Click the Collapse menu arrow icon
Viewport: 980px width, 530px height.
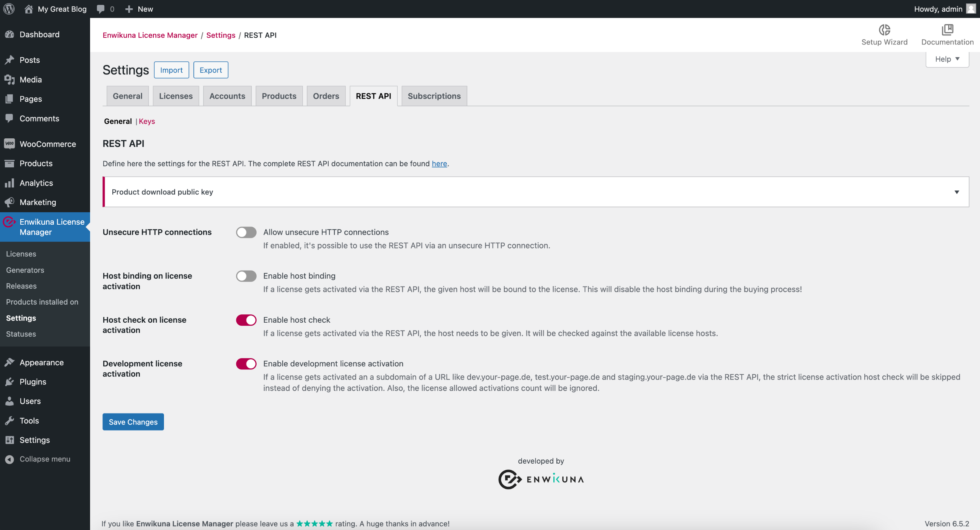click(9, 459)
